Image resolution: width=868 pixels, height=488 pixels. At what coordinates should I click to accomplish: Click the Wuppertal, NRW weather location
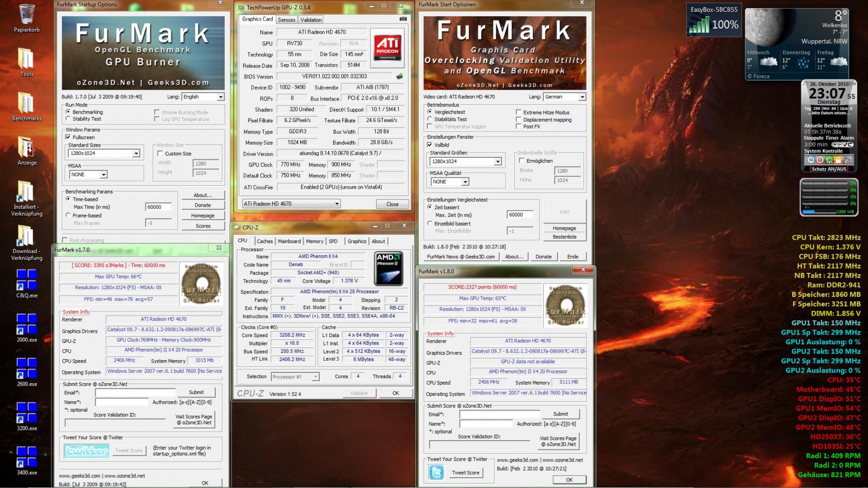pyautogui.click(x=824, y=41)
